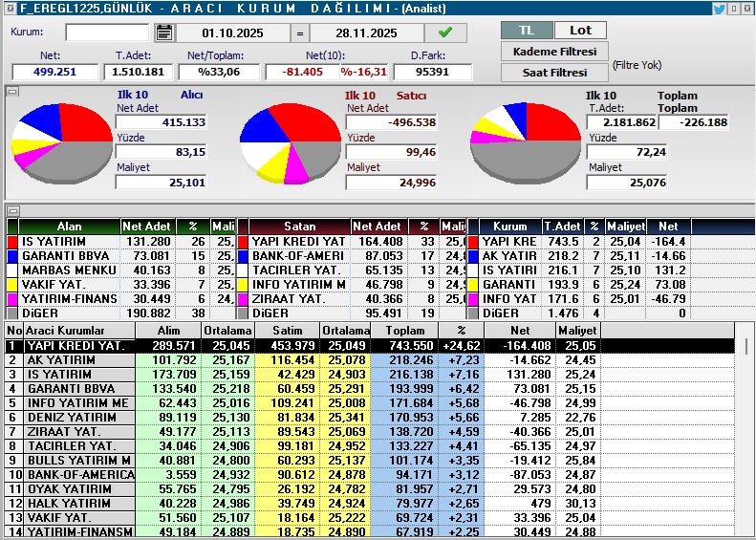The width and height of the screenshot is (756, 540).
Task: Click the Ilk 10 Alıcı pie chart
Action: pyautogui.click(x=61, y=142)
